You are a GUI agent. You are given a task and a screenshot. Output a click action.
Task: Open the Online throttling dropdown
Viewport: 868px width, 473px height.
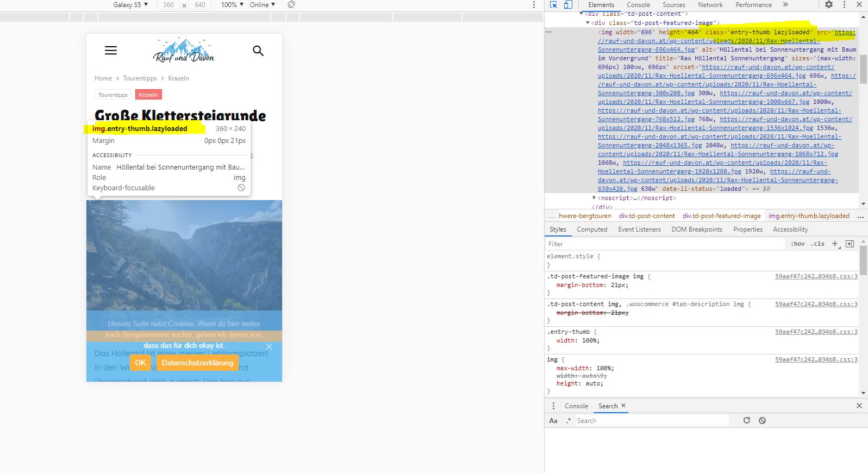(x=263, y=4)
